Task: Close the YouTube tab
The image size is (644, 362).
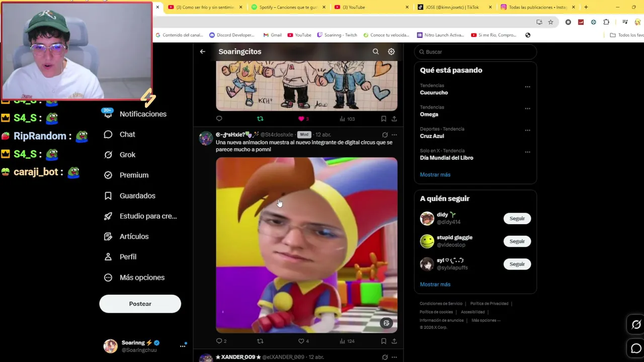Action: (407, 7)
